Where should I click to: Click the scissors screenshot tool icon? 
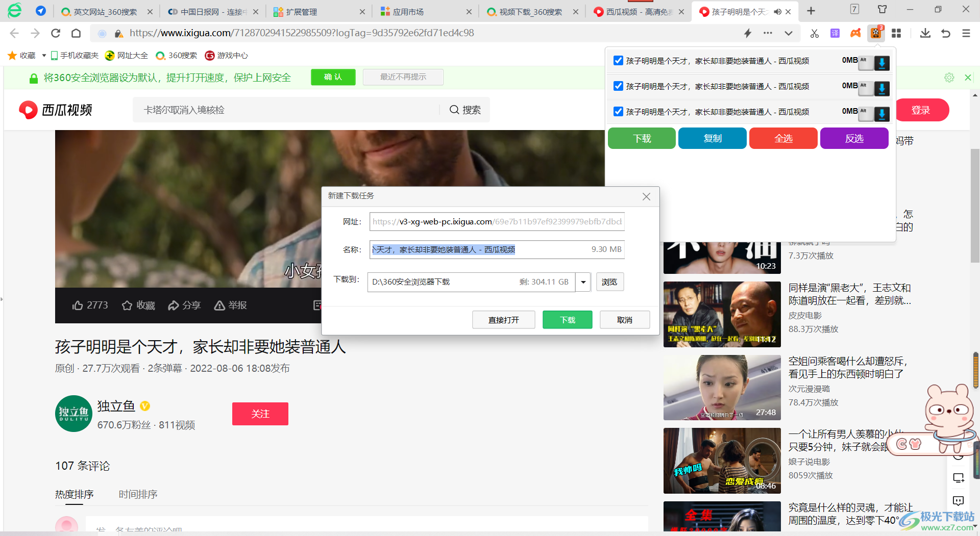click(x=814, y=34)
